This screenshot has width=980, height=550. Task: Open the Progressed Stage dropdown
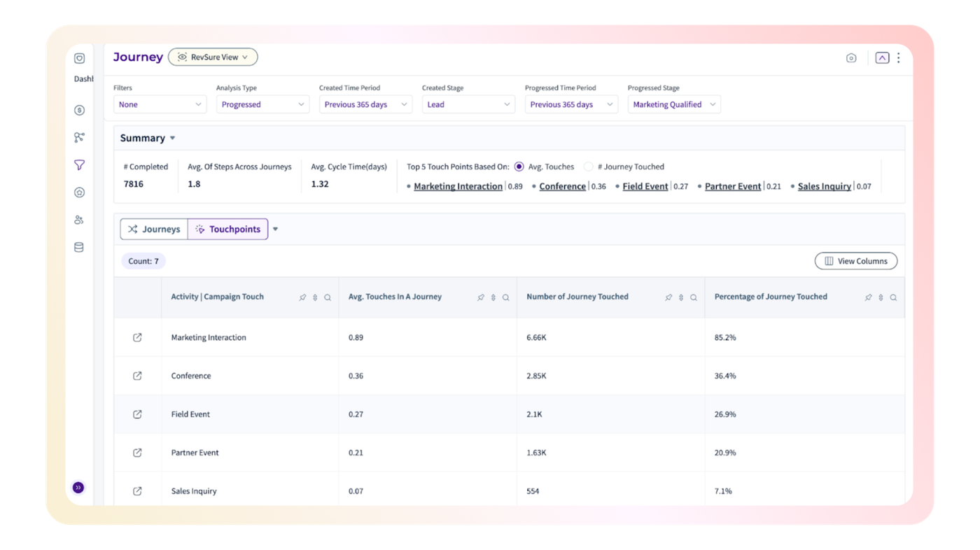[x=674, y=104]
